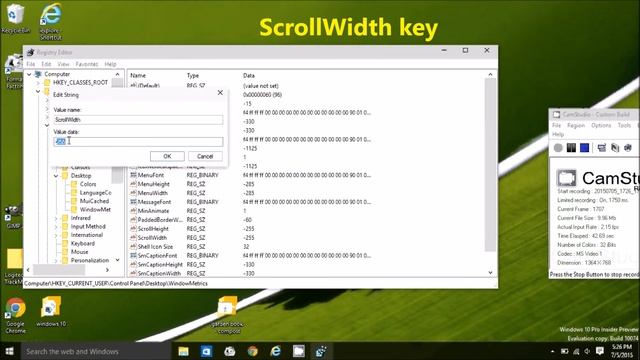Select the Mouse key in the tree

click(x=79, y=252)
